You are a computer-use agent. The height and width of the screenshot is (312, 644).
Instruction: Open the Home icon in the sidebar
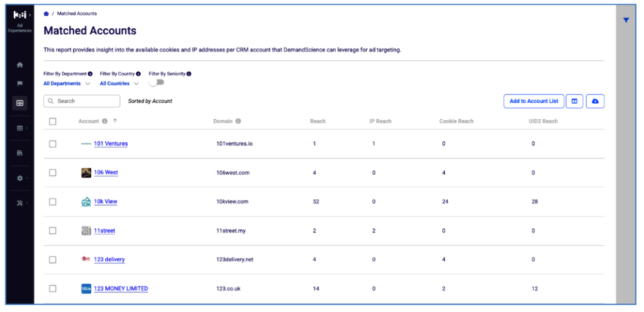20,65
